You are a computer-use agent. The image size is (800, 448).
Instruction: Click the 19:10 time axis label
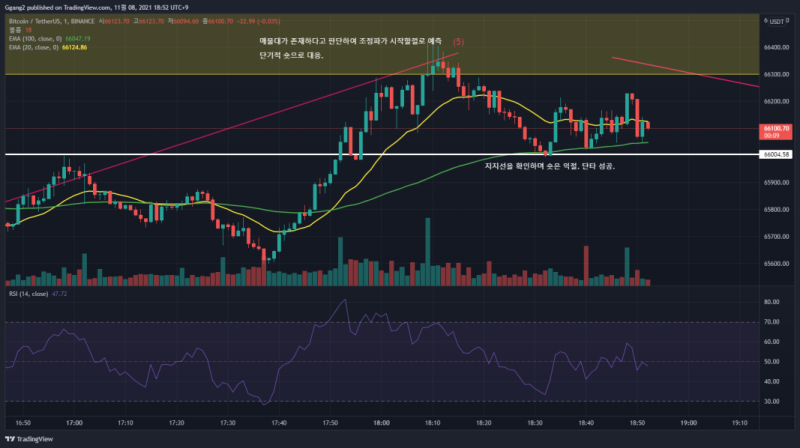(x=740, y=423)
